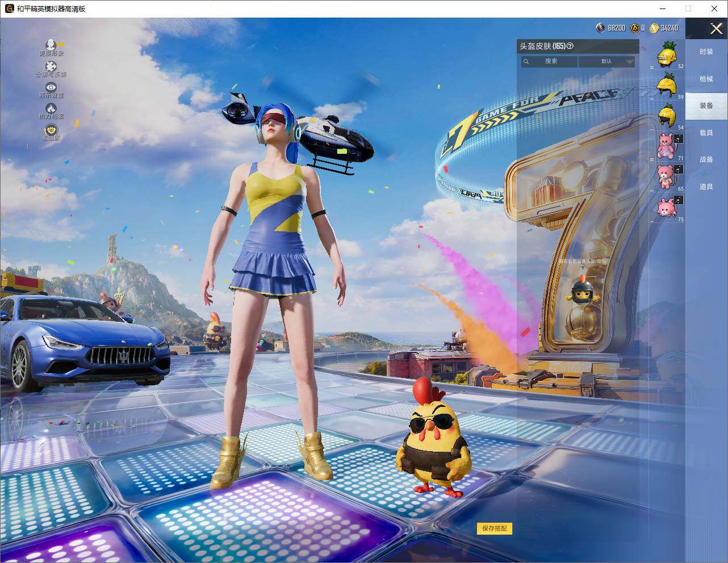Click the emulator app icon in the title bar
This screenshot has width=728, height=563.
click(x=9, y=9)
